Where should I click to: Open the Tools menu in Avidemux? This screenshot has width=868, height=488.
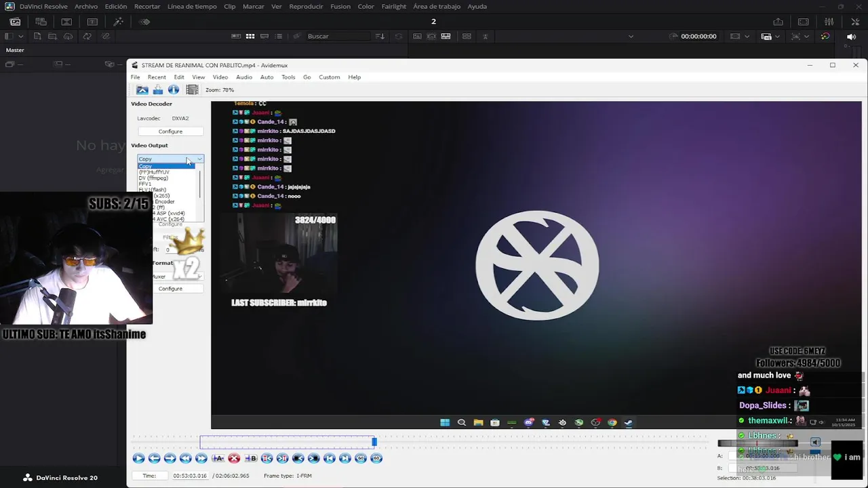point(288,77)
